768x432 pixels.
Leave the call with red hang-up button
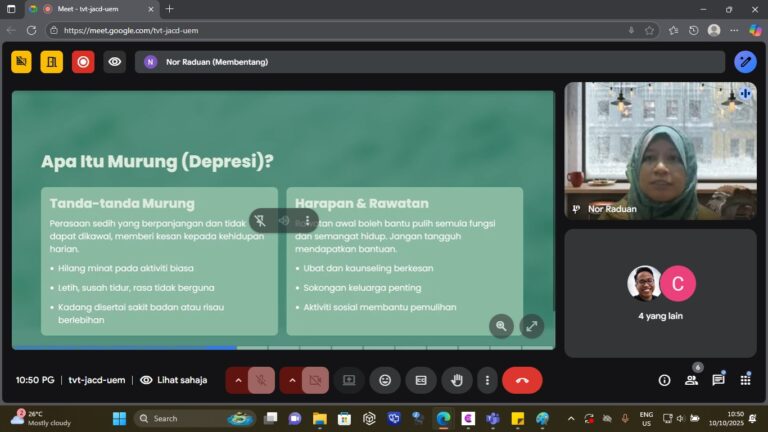click(522, 380)
